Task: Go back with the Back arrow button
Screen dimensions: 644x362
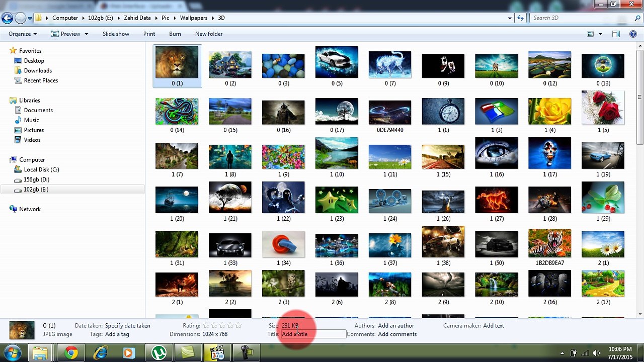Action: tap(7, 18)
